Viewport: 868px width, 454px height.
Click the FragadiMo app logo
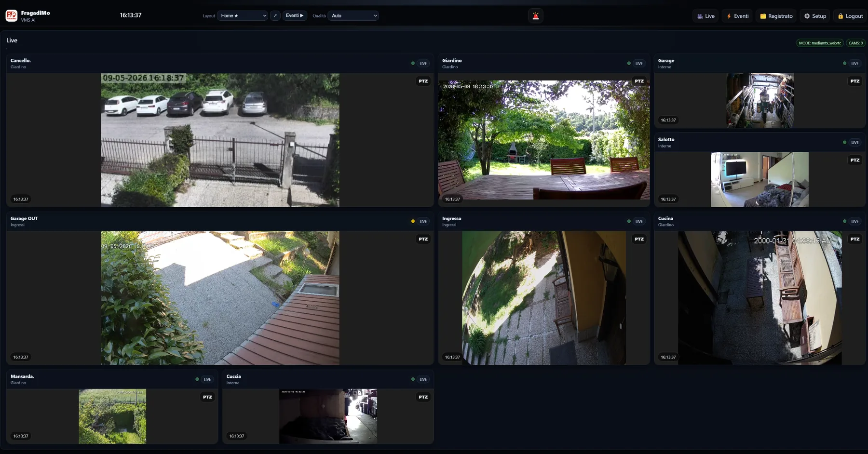[x=12, y=16]
